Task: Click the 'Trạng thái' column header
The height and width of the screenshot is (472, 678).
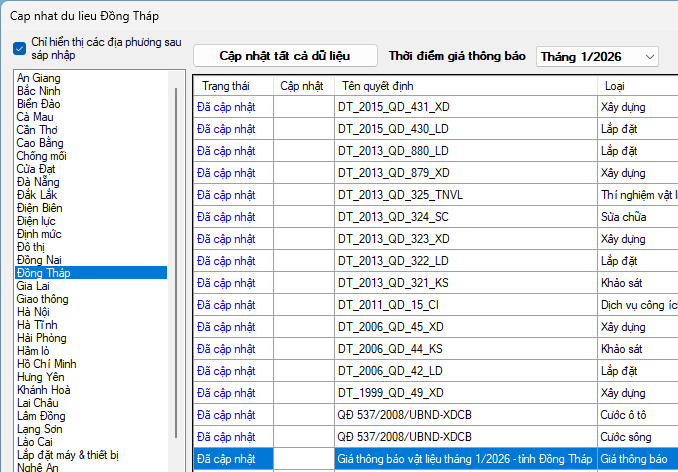Action: point(225,86)
